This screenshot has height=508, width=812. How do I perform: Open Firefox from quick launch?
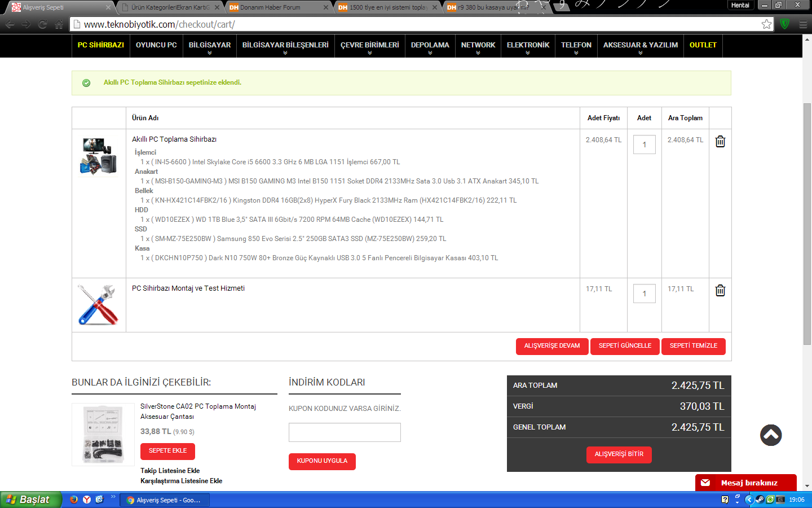[x=74, y=500]
